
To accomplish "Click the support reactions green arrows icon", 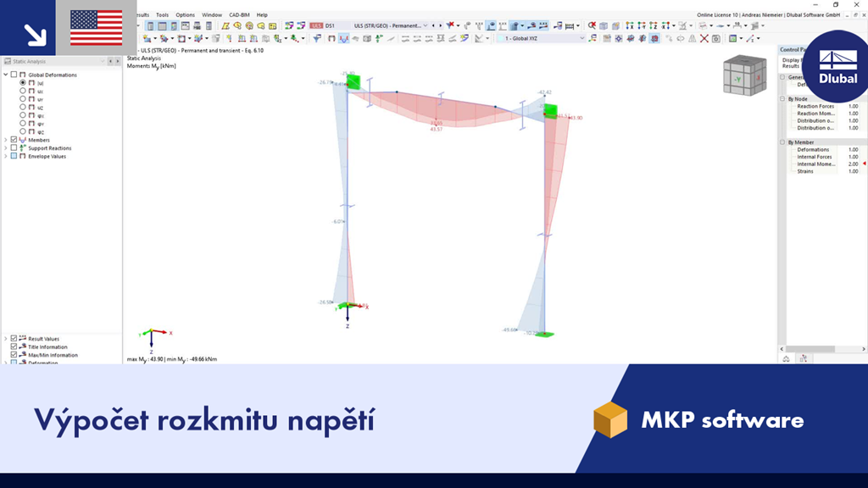I will pos(379,38).
